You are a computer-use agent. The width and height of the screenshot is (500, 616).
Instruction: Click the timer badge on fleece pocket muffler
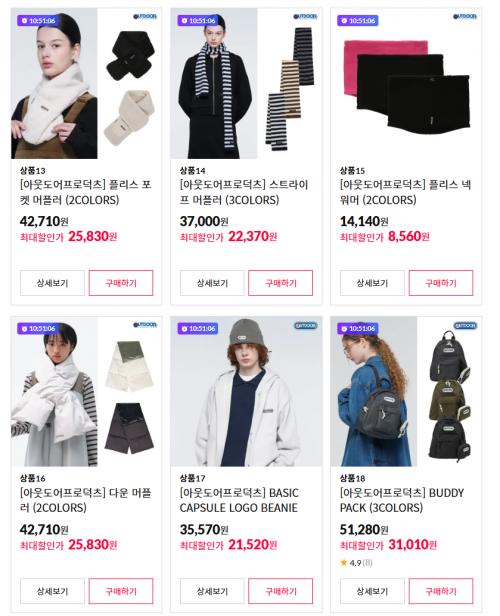pyautogui.click(x=38, y=20)
